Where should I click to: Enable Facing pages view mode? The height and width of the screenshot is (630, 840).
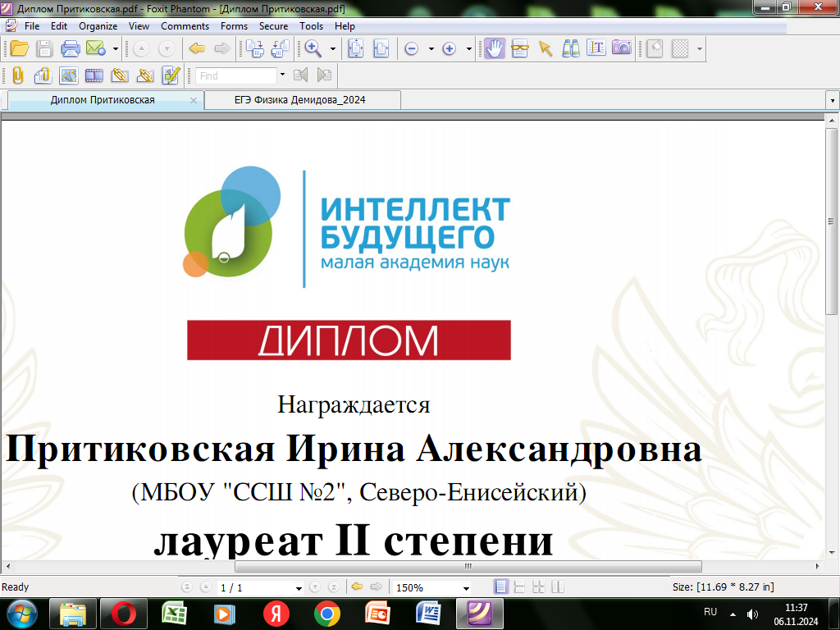pyautogui.click(x=558, y=587)
